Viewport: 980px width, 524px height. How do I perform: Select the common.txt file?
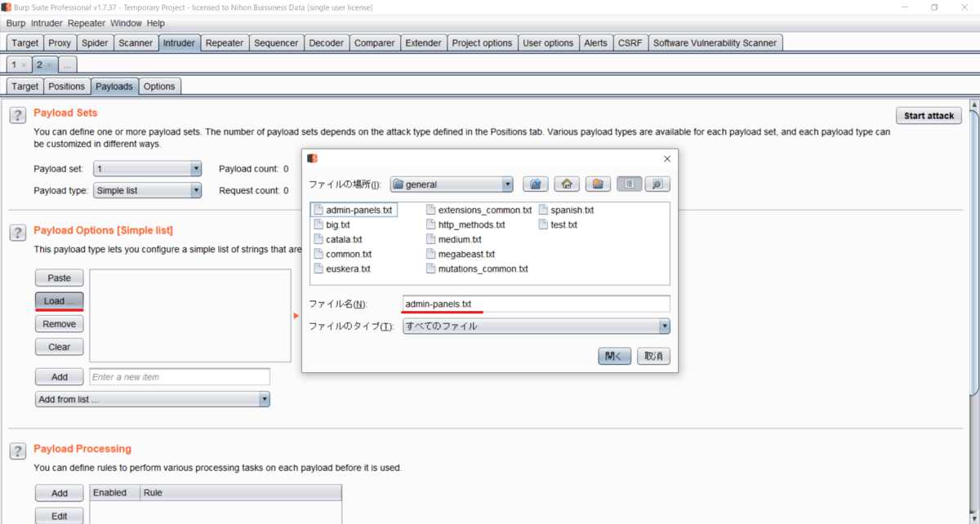tap(342, 254)
